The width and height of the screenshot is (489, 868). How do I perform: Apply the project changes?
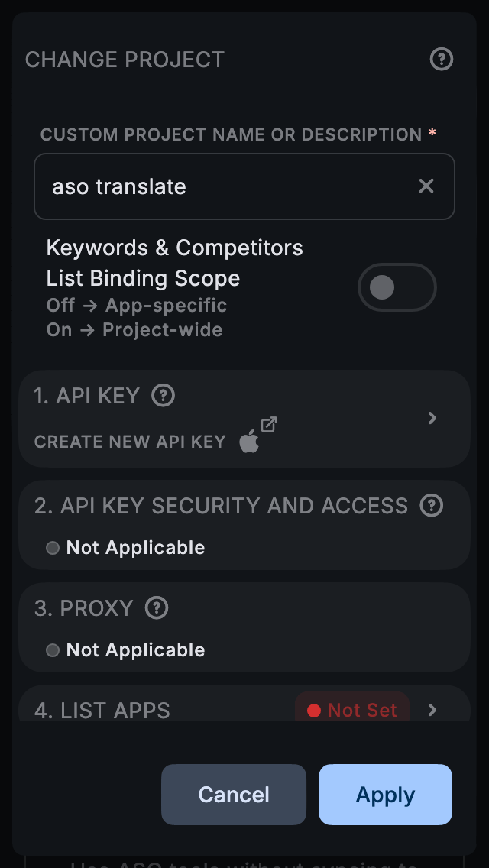point(385,795)
